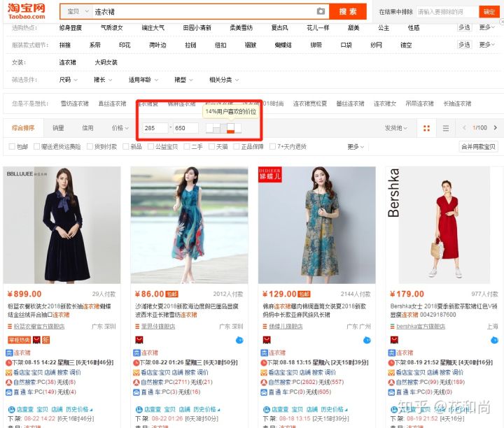Click 直通车 icon on ¥129.00 item
This screenshot has height=428, width=504.
(x=264, y=392)
